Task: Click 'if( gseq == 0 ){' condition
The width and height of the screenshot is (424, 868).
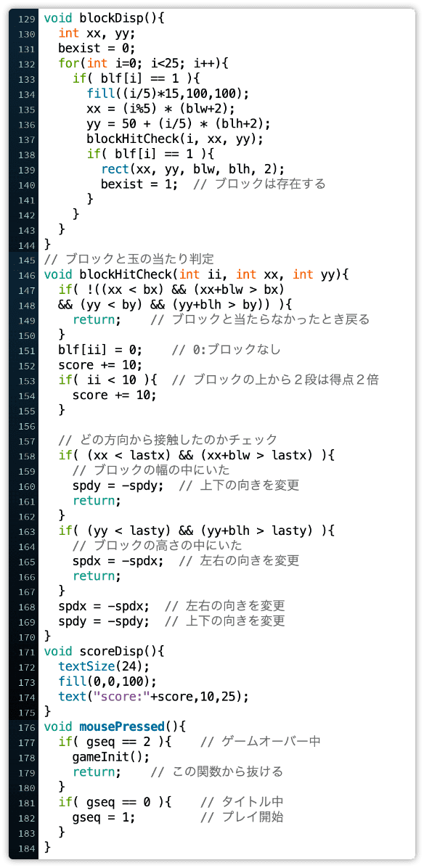Action: click(115, 801)
